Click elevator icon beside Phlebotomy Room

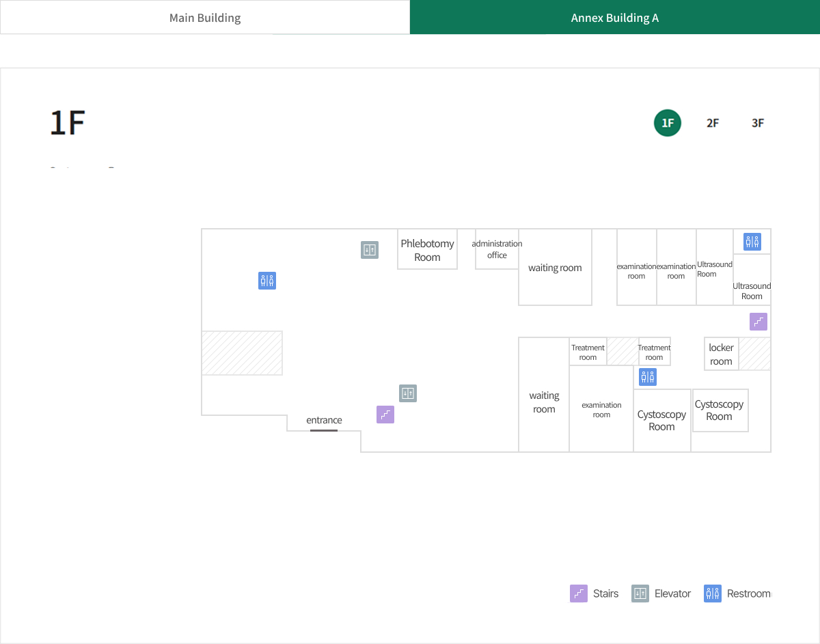pyautogui.click(x=370, y=250)
